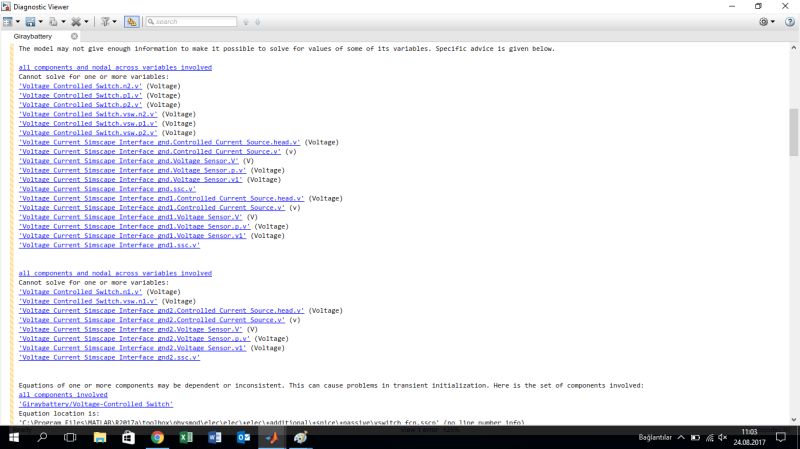The height and width of the screenshot is (449, 800).
Task: Open dropdown arrow beside the settings gear
Action: tap(772, 22)
